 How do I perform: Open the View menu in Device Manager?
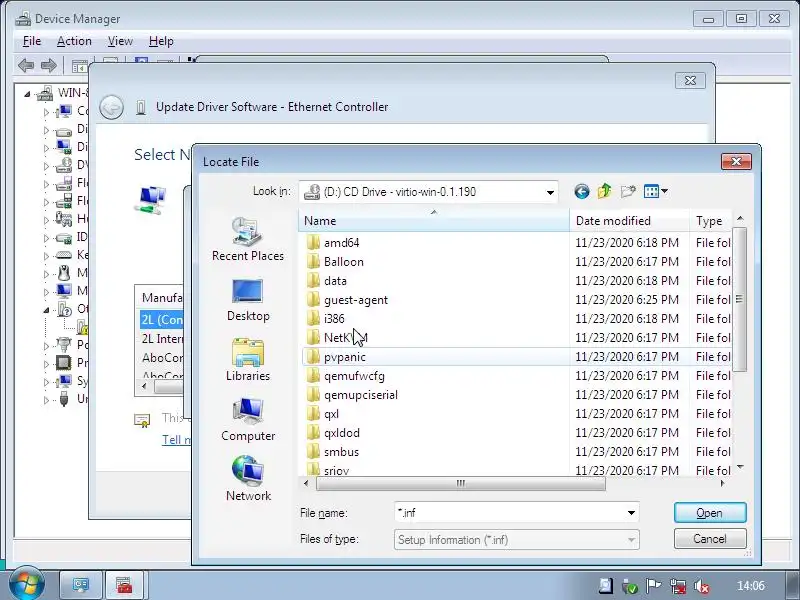click(120, 41)
